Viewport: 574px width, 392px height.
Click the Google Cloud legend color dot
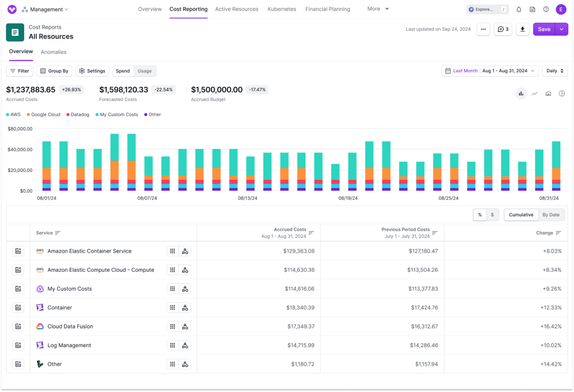tap(28, 115)
